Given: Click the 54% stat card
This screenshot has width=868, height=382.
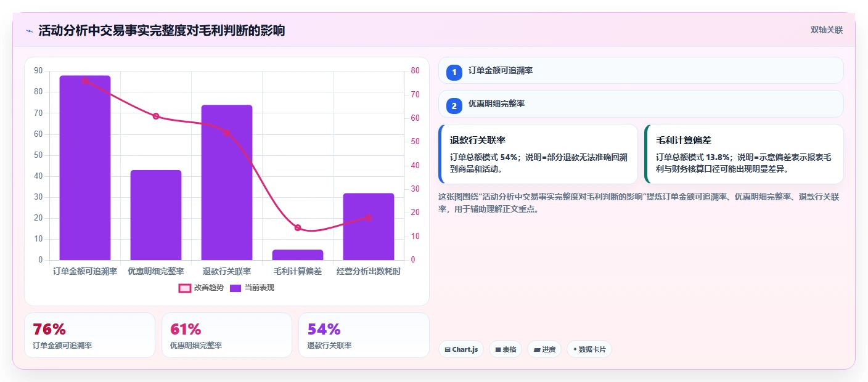Looking at the screenshot, I should (x=364, y=335).
